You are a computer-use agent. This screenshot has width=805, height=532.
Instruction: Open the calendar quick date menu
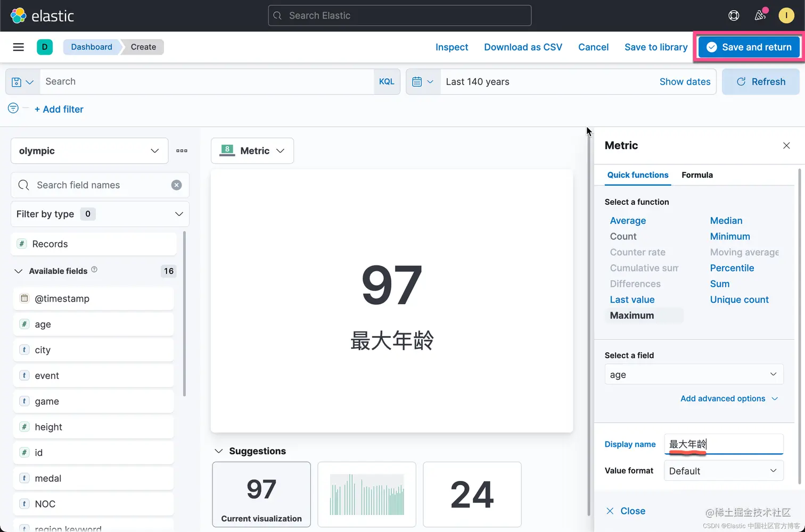(x=423, y=82)
